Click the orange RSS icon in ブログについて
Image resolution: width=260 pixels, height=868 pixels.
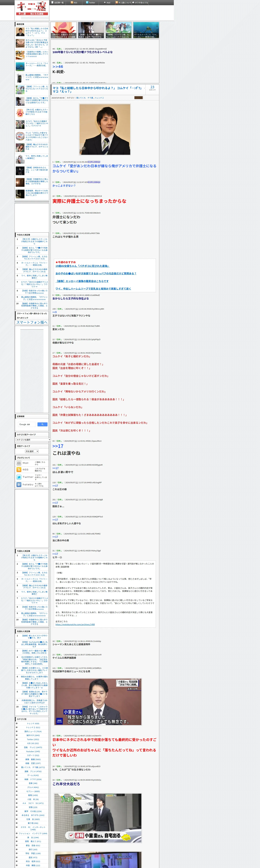click(x=19, y=469)
